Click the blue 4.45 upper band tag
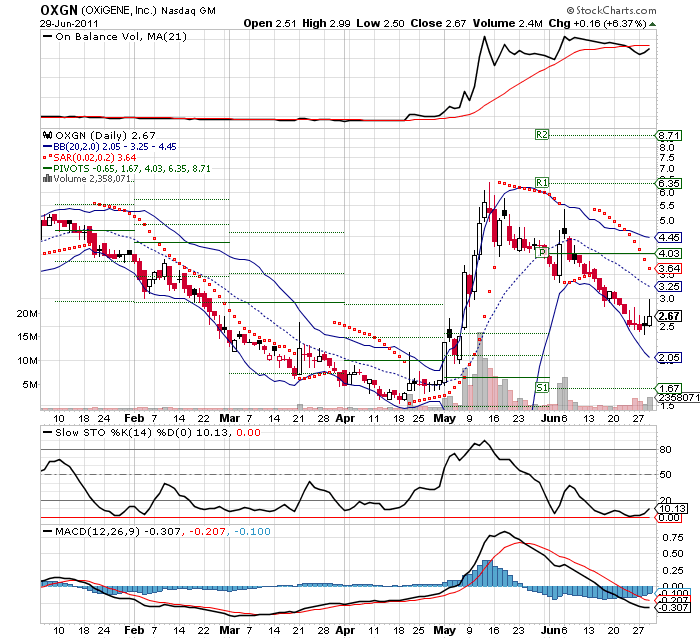 click(669, 237)
